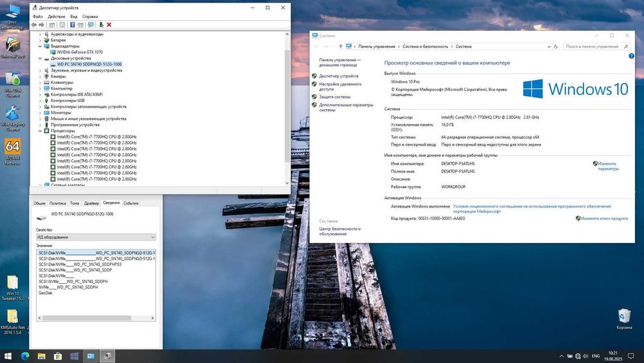
Task: Switch to the 'Общие' tab
Action: 39,203
